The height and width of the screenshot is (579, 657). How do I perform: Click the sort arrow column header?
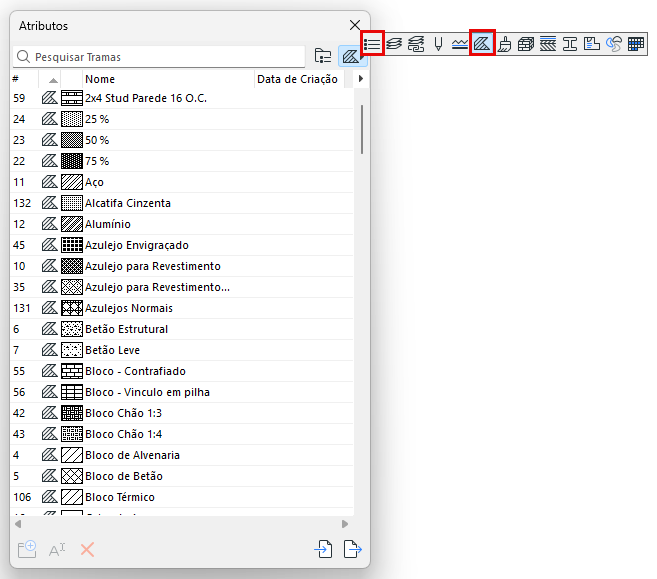coord(50,79)
